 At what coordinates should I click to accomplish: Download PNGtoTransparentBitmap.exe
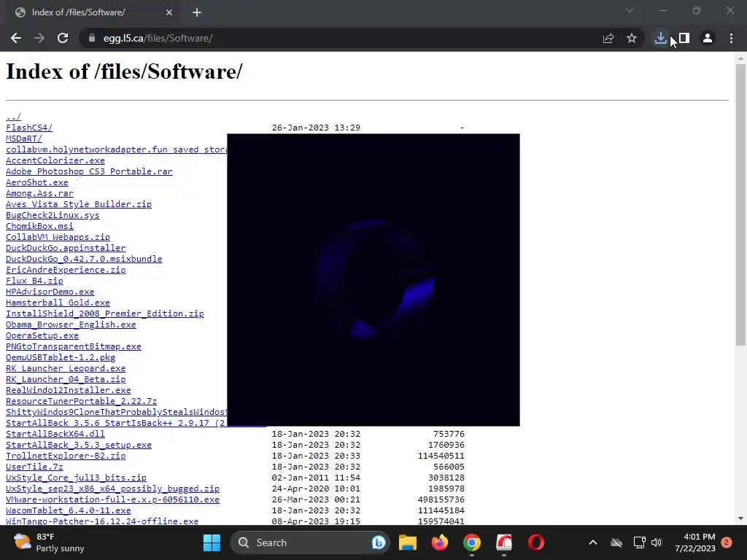[x=74, y=346]
